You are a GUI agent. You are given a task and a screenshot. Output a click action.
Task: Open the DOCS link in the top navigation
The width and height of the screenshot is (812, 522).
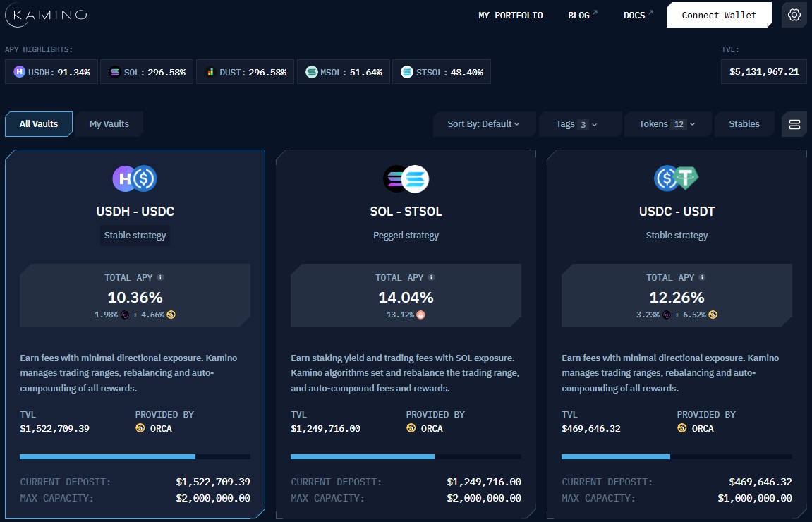pos(638,15)
